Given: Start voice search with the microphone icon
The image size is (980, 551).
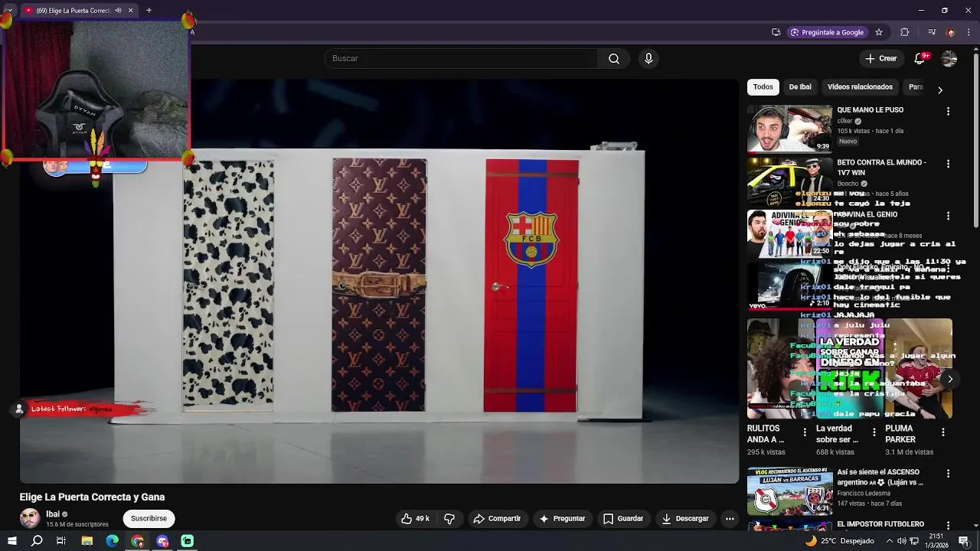Looking at the screenshot, I should coord(648,59).
